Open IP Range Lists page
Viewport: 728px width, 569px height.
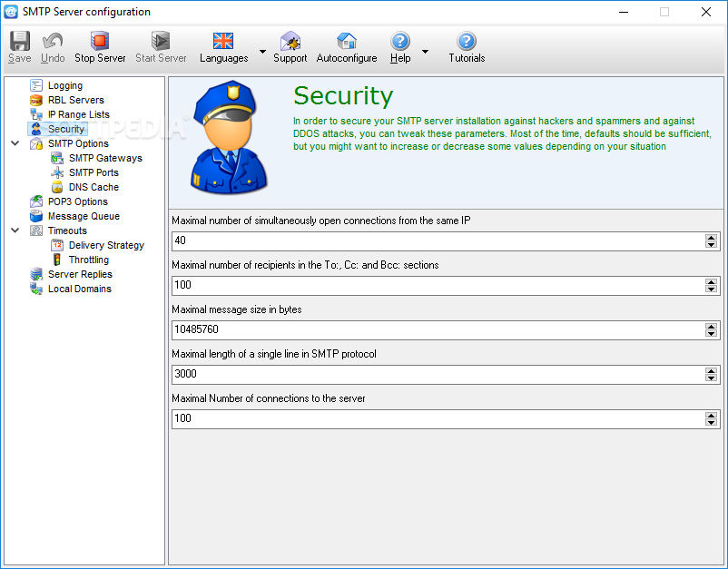coord(79,114)
